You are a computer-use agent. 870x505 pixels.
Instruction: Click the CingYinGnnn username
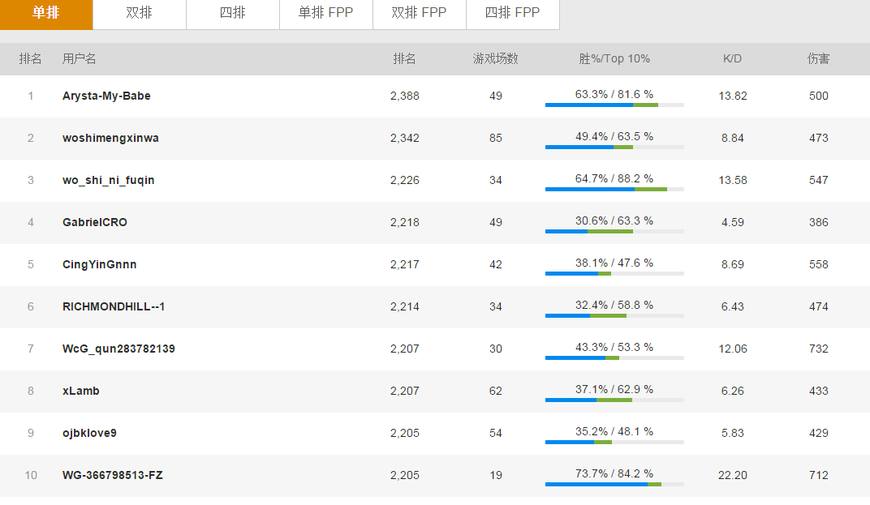99,264
